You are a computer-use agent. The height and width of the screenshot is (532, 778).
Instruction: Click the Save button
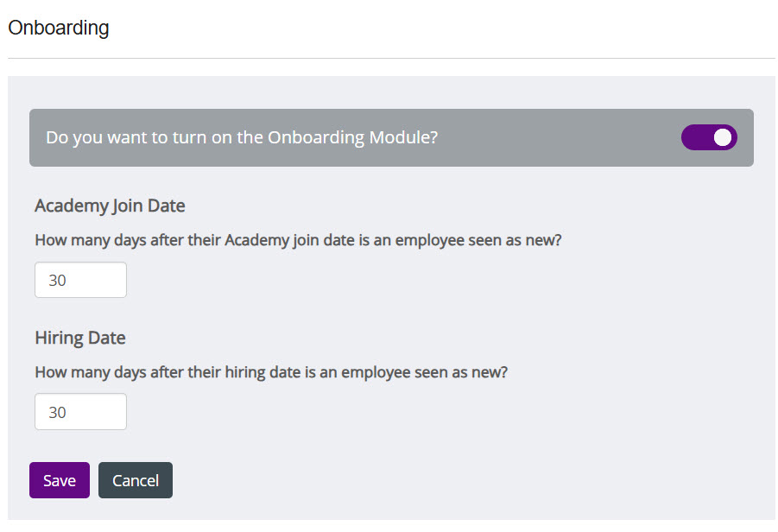(59, 480)
